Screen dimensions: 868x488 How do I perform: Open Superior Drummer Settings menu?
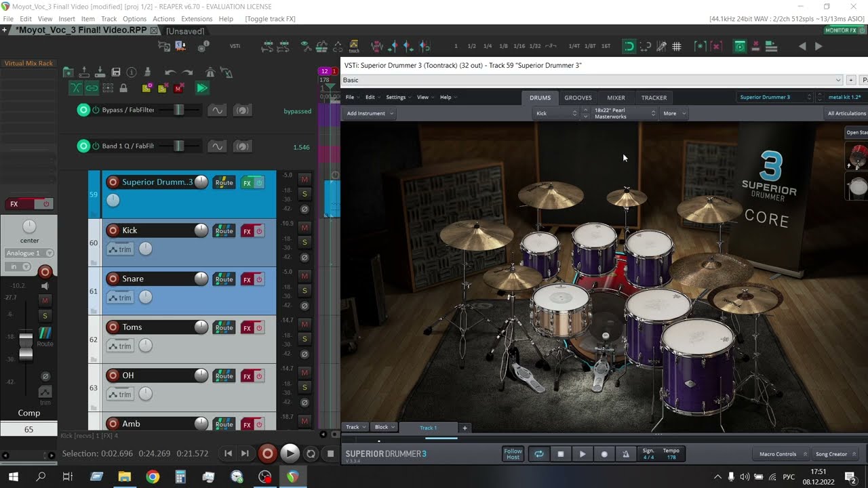tap(397, 97)
